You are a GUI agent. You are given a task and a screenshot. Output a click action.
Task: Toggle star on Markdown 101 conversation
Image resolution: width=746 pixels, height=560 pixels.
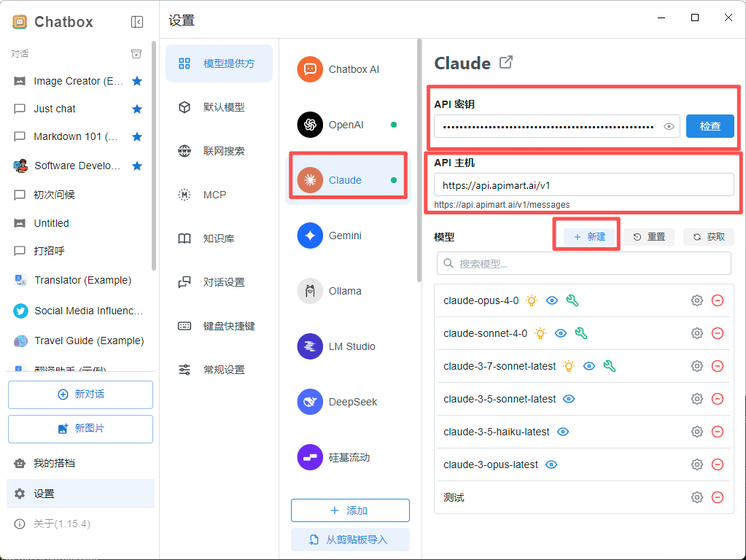coord(137,137)
